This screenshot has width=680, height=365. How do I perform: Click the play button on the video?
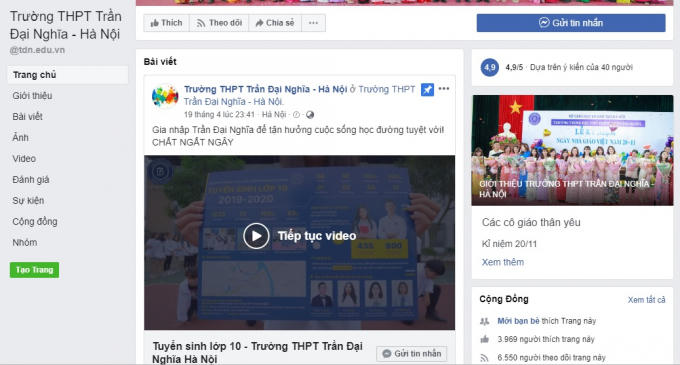coord(256,236)
